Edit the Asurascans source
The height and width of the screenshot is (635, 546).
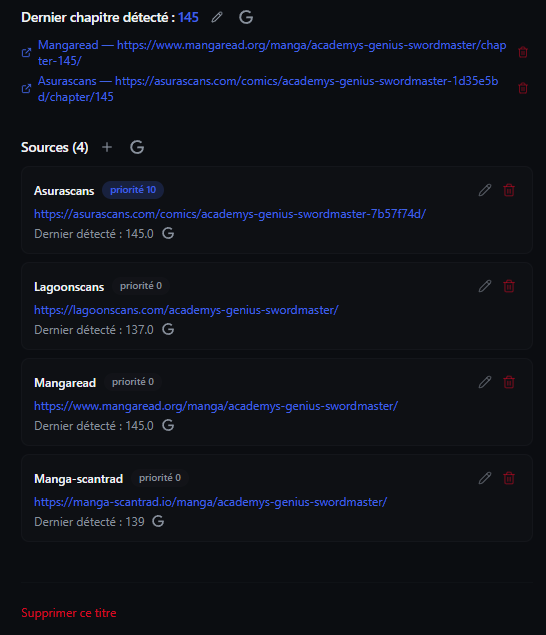(x=485, y=190)
